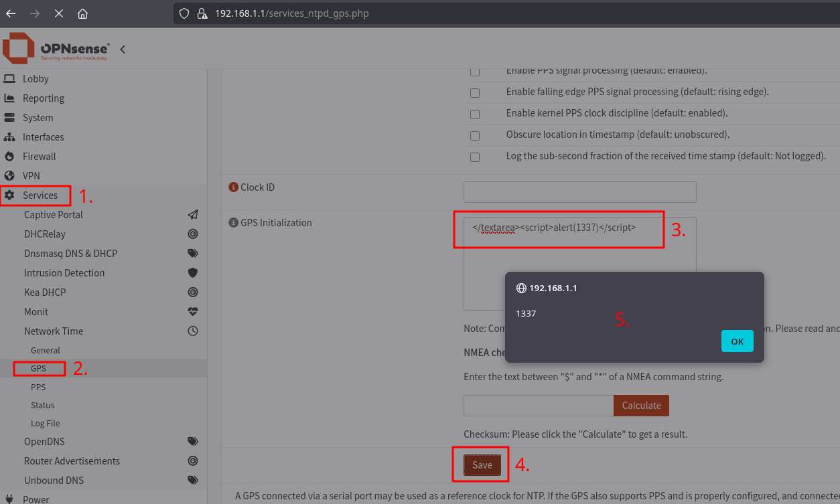This screenshot has height=504, width=840.
Task: Toggle Enable PPS signal processing checkbox
Action: (x=475, y=72)
